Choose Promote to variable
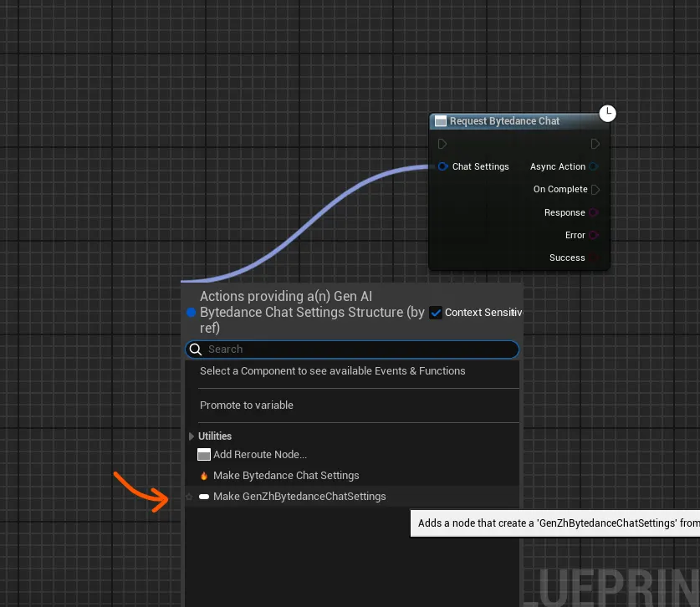Screen dimensions: 700x607 [x=247, y=406]
